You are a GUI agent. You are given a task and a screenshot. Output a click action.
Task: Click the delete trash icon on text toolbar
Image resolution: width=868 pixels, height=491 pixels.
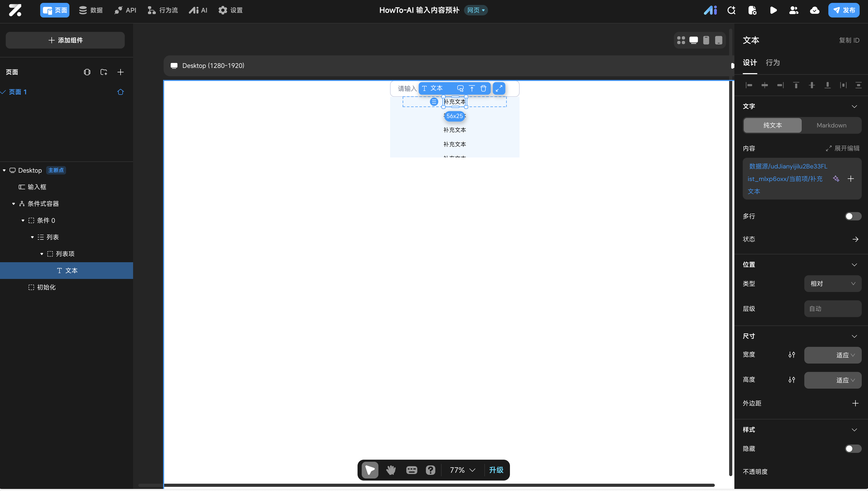pyautogui.click(x=483, y=88)
